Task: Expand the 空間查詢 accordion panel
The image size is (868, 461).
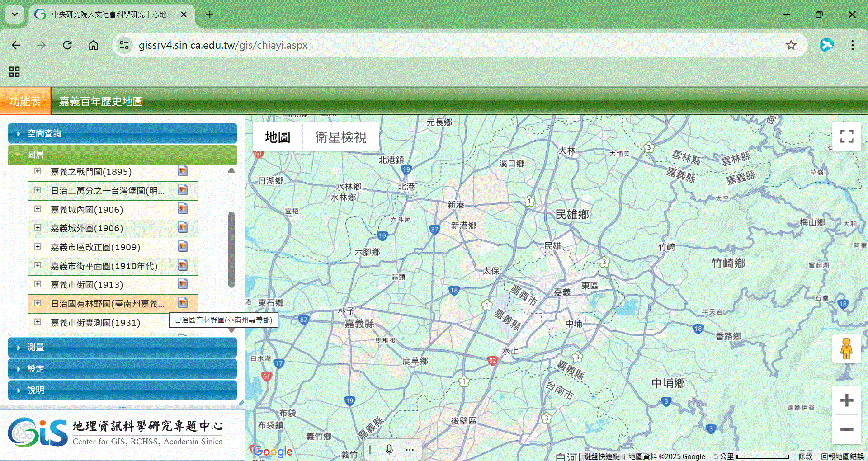Action: [x=123, y=133]
